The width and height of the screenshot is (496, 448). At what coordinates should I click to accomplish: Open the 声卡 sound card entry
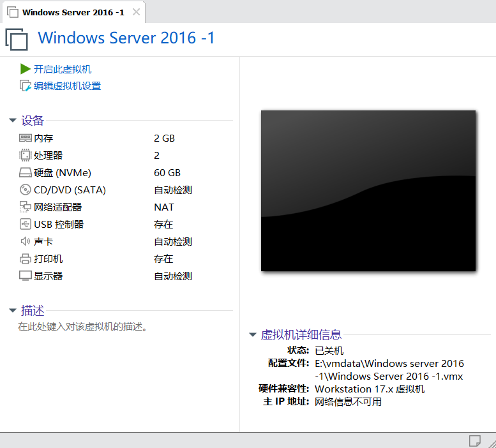coord(43,241)
